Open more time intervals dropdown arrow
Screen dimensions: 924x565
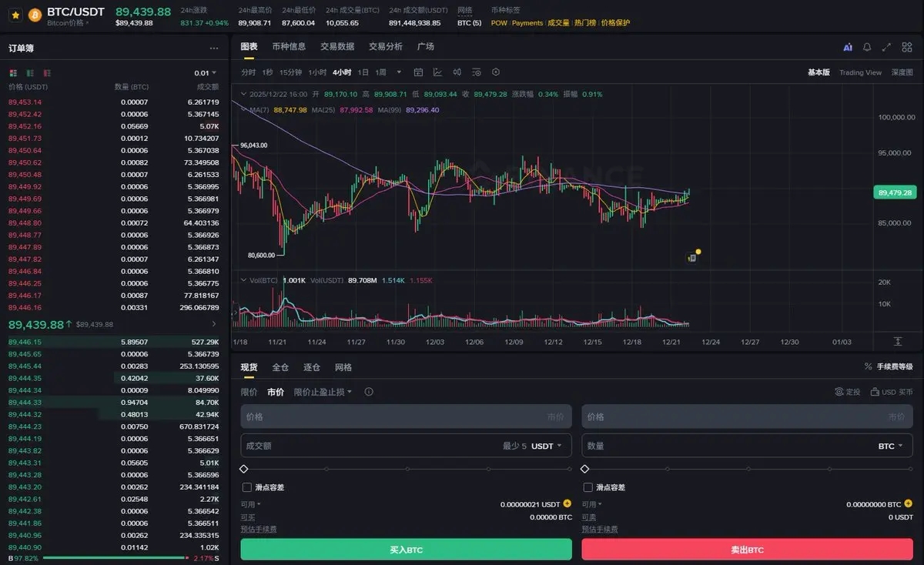click(x=399, y=72)
